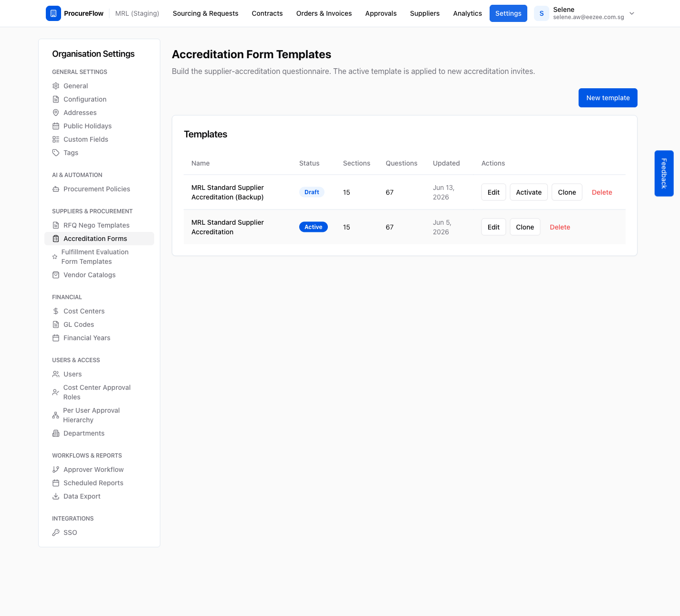Navigate to Suppliers
Viewport: 680px width, 616px height.
click(x=425, y=13)
